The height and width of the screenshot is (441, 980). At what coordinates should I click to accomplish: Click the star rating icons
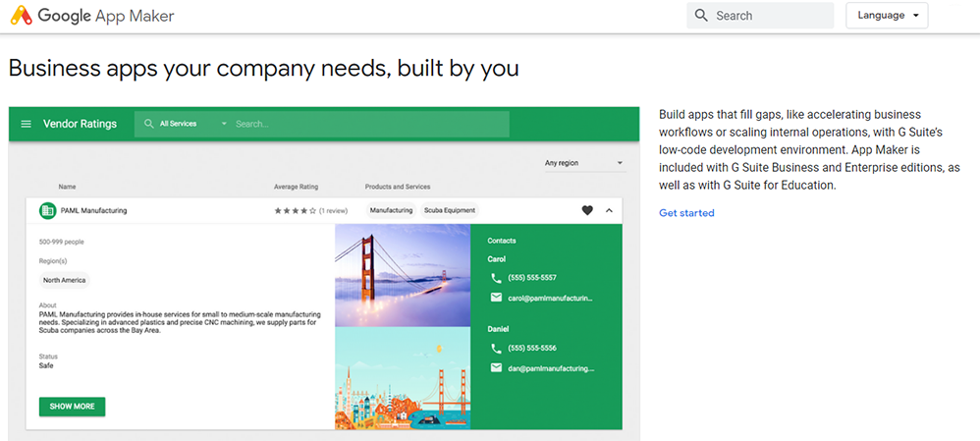pos(295,211)
